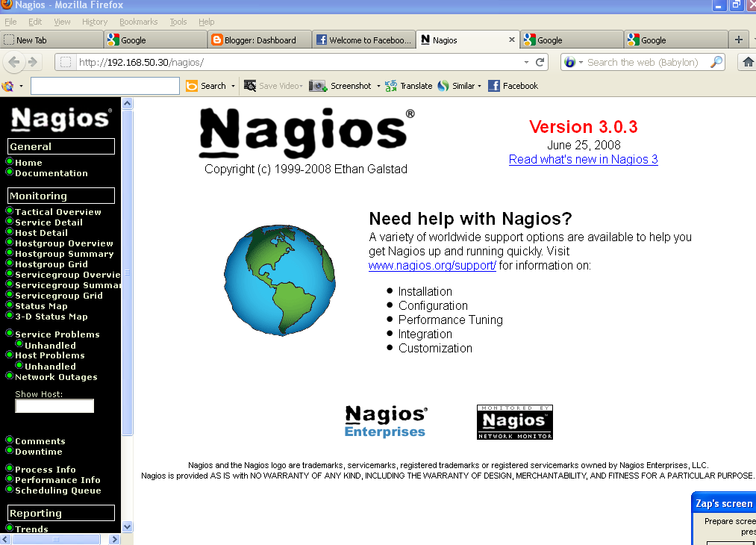Image resolution: width=756 pixels, height=545 pixels.
Task: Open a new tab with the plus button
Action: click(x=739, y=40)
